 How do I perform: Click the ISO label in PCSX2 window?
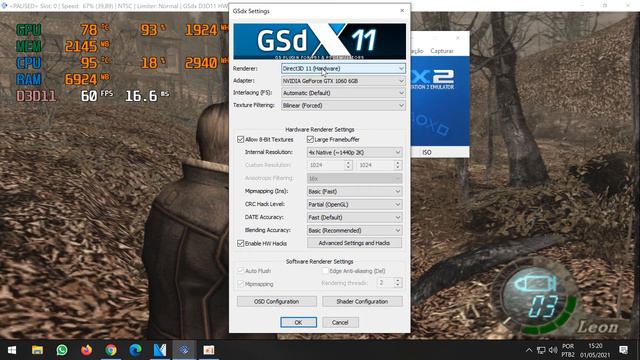pos(427,152)
